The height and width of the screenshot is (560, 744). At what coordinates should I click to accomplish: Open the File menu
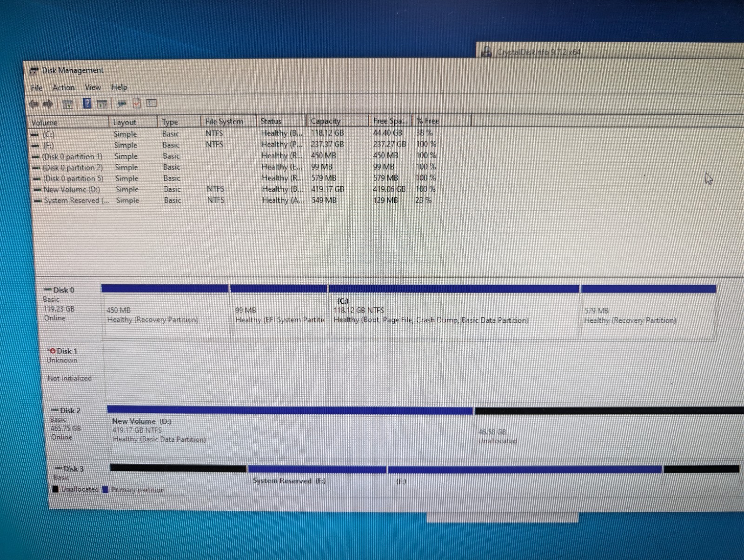pyautogui.click(x=37, y=88)
